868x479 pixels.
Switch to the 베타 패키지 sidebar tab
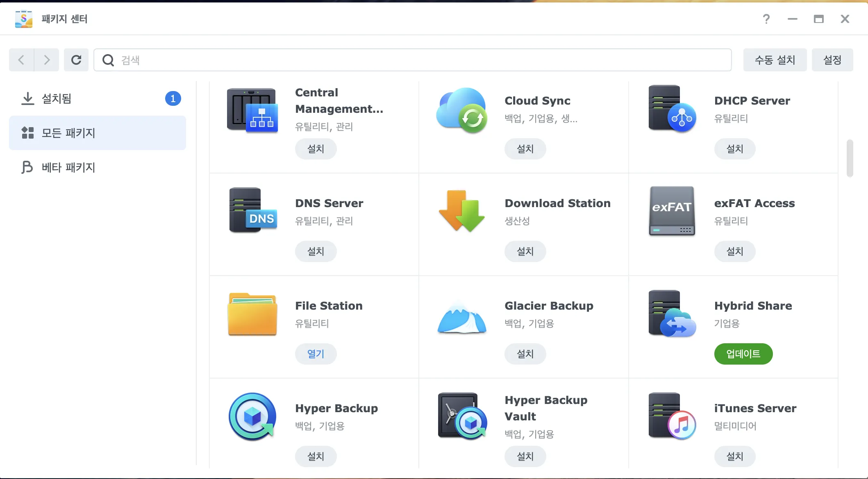pyautogui.click(x=98, y=167)
